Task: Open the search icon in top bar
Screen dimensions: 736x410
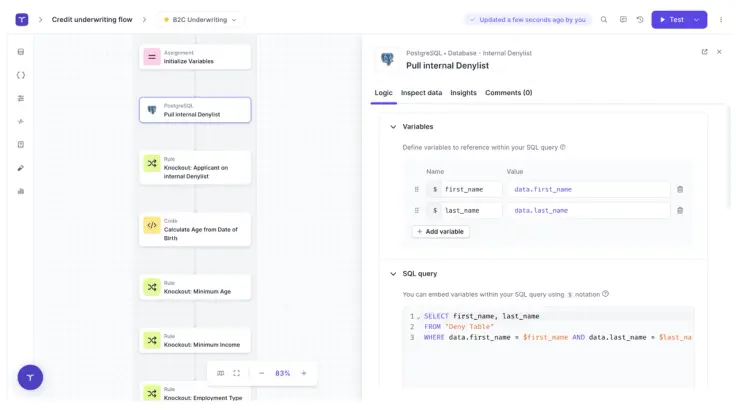Action: click(x=604, y=20)
